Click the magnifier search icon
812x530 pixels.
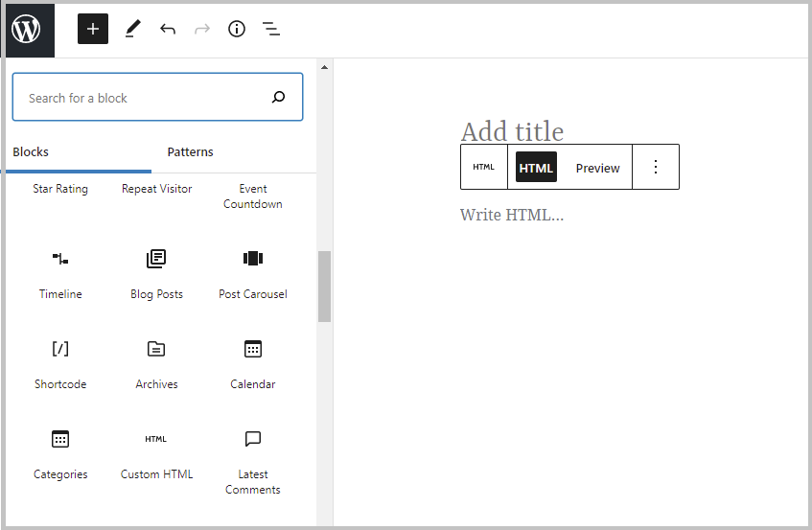coord(279,97)
